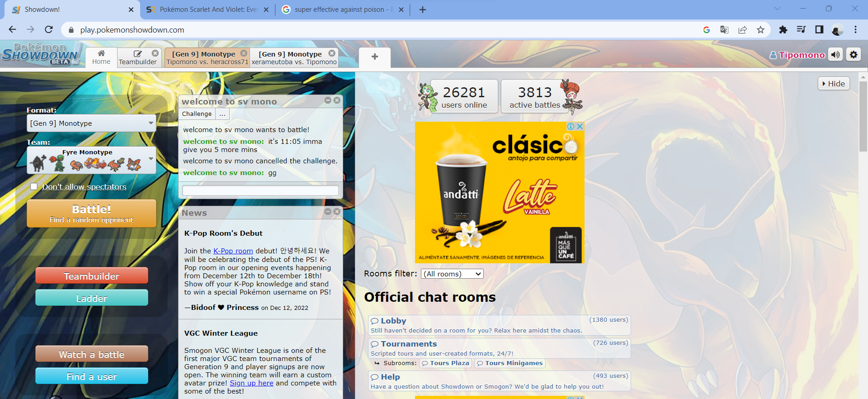Follow the K-Pop room link
The width and height of the screenshot is (868, 399).
pyautogui.click(x=233, y=251)
